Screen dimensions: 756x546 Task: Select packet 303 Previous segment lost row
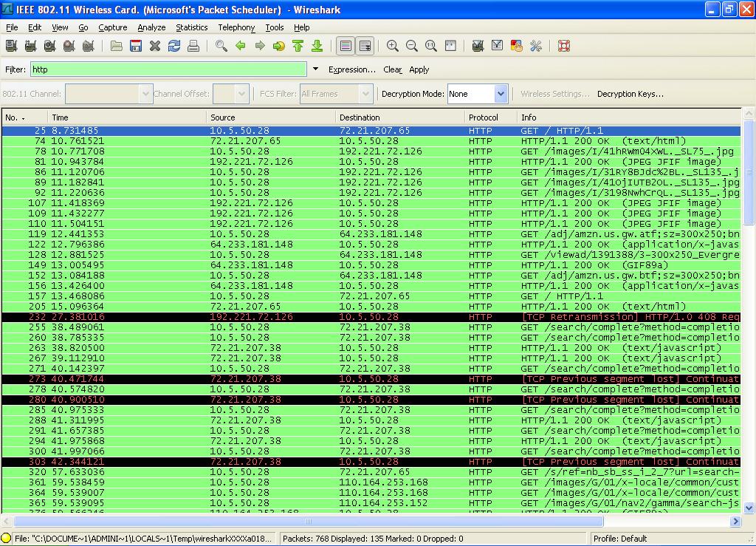tap(371, 462)
